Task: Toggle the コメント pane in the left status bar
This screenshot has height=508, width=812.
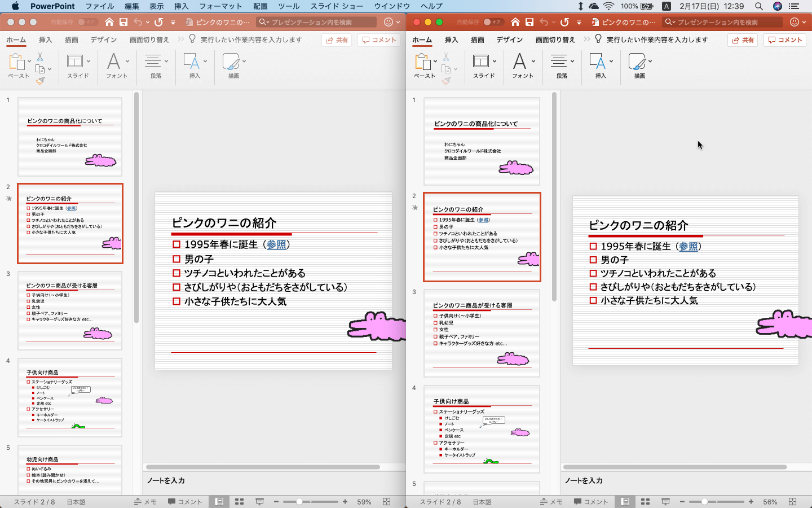Action: [x=185, y=502]
